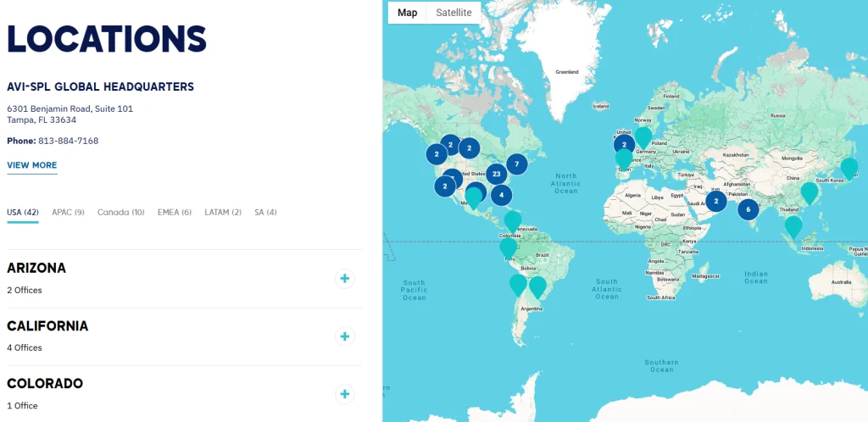868x422 pixels.
Task: Expand the California offices list
Action: pos(344,336)
